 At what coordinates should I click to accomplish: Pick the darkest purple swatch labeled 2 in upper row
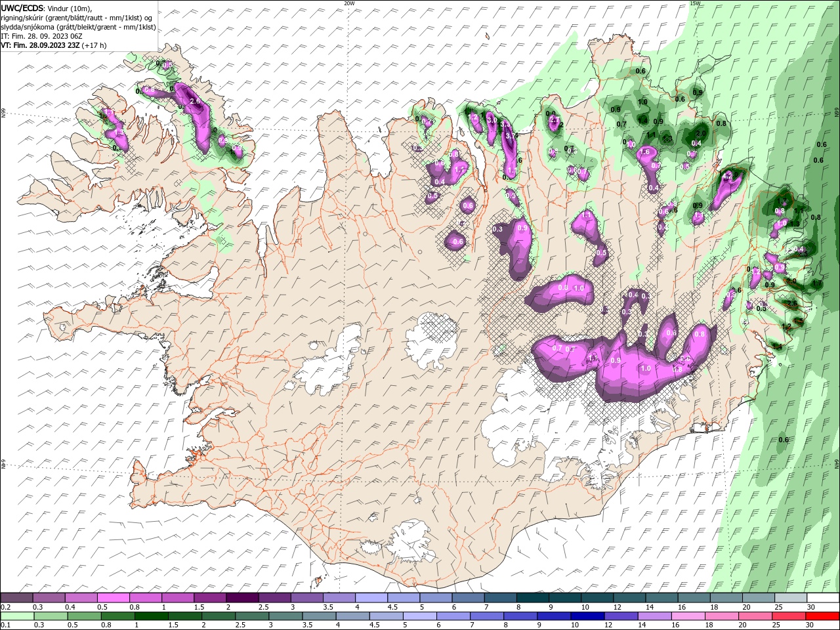pyautogui.click(x=242, y=598)
